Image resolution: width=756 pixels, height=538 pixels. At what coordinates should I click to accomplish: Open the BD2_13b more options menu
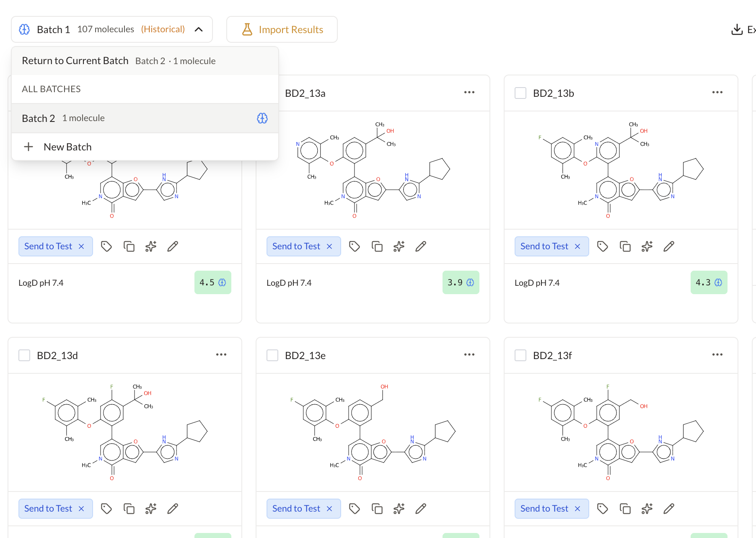point(717,92)
